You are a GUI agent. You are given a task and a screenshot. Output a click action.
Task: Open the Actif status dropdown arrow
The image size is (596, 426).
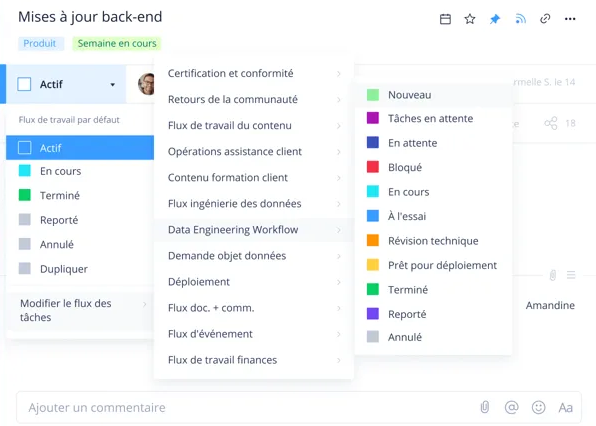[113, 84]
